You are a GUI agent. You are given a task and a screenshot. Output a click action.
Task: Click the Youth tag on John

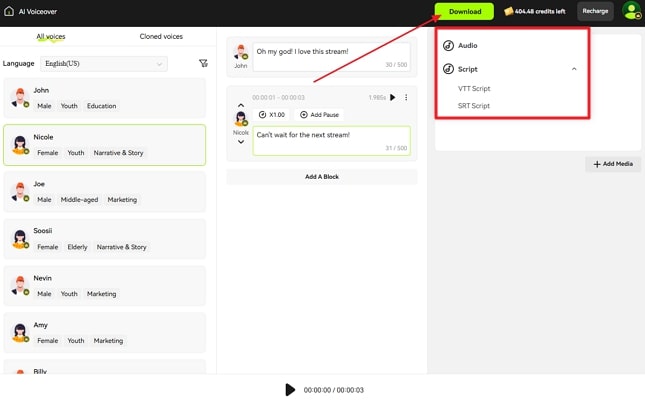point(69,106)
